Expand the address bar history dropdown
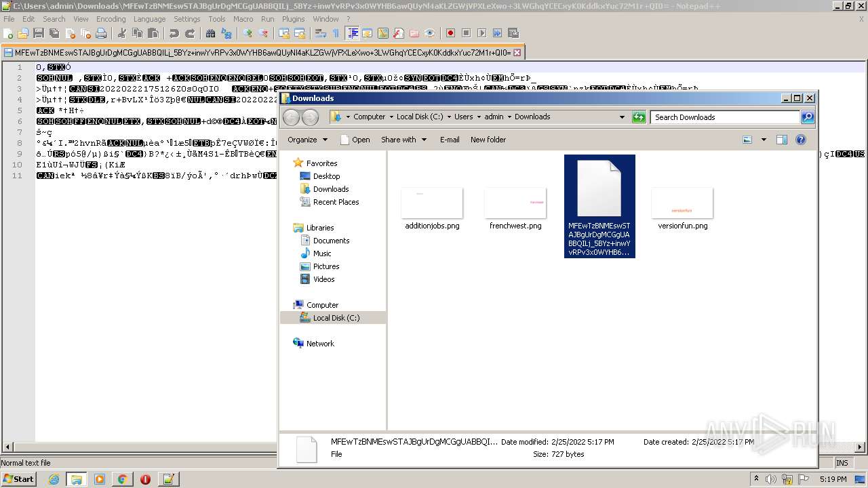The width and height of the screenshot is (868, 488). 622,117
